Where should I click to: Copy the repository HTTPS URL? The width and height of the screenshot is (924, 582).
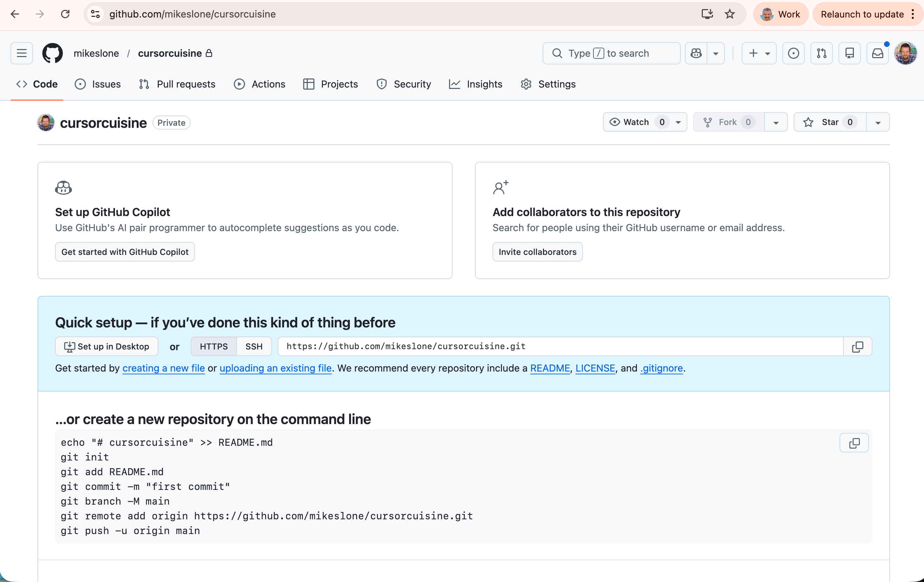coord(858,347)
